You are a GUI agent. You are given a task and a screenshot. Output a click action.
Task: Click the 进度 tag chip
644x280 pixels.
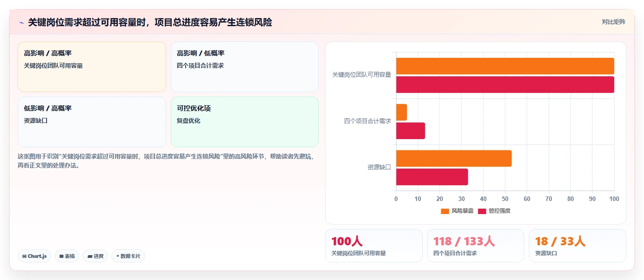point(95,256)
